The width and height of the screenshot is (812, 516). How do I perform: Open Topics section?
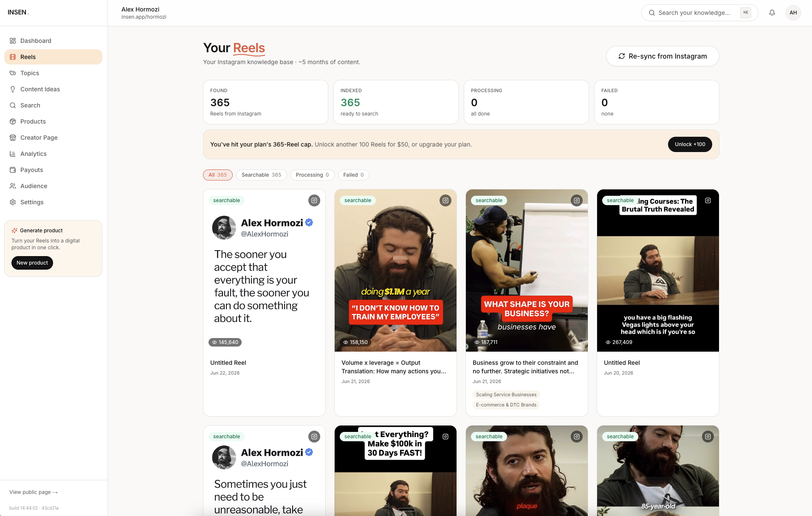pos(53,73)
